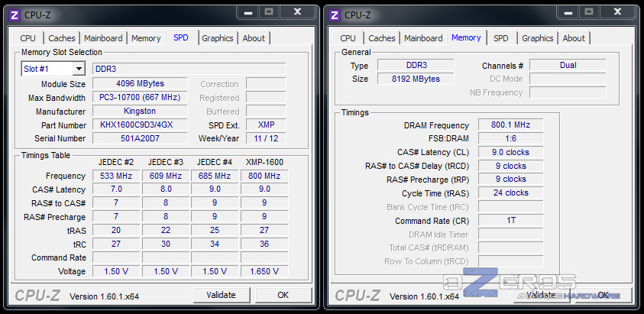Viewport: 644px width, 314px height.
Task: Open the SPD tab in the right window
Action: [x=501, y=38]
